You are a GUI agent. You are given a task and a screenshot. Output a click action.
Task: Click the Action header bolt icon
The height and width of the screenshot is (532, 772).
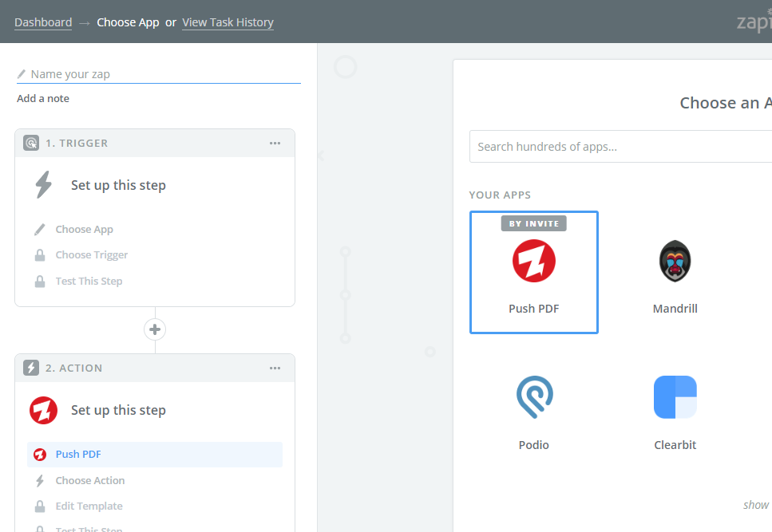coord(31,368)
